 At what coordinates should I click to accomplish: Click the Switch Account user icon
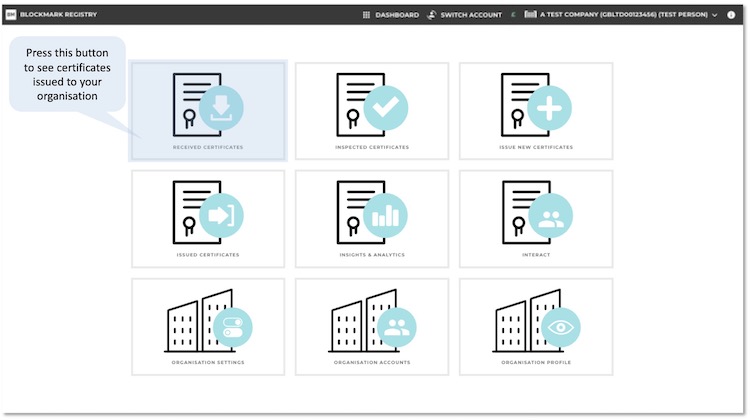(x=432, y=15)
